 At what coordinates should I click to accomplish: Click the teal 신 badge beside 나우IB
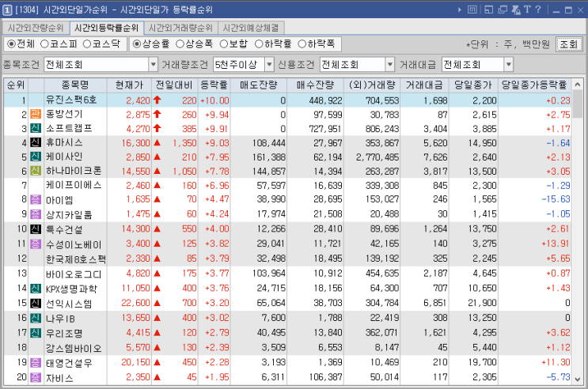tap(36, 318)
